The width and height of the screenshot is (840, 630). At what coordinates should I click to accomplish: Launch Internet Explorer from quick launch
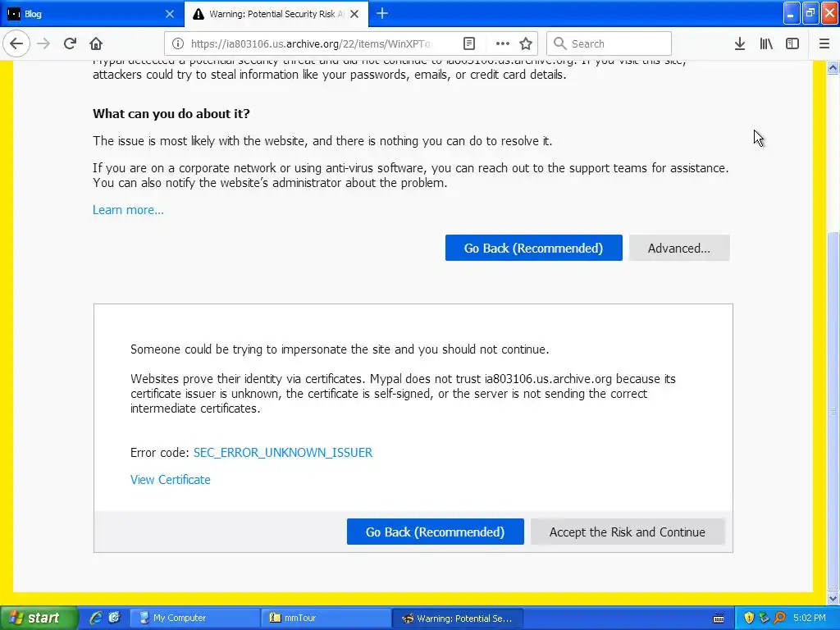pos(96,618)
